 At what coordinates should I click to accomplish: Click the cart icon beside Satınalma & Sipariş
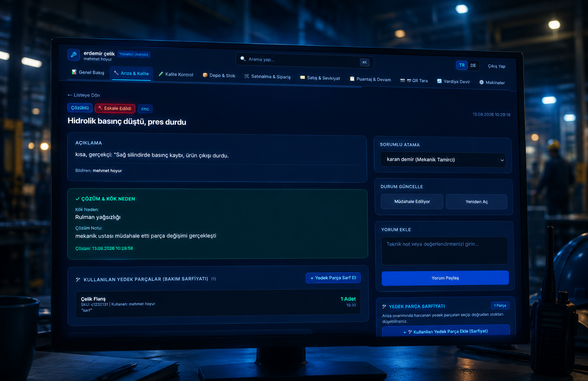(247, 76)
